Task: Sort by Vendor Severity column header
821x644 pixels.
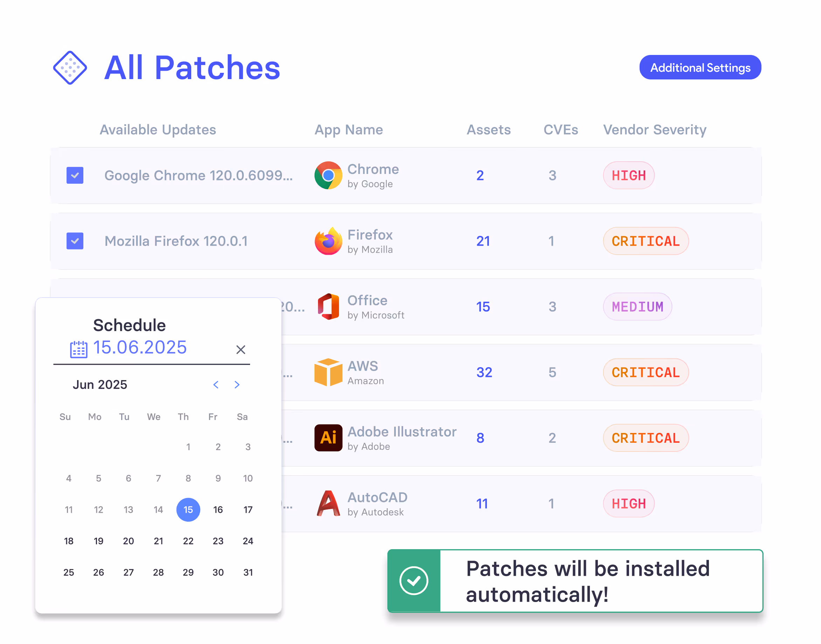Action: click(655, 130)
